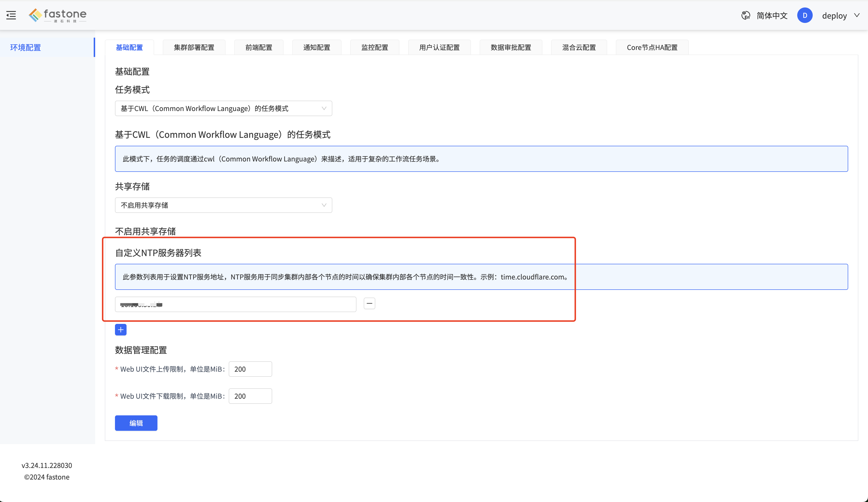The height and width of the screenshot is (502, 868).
Task: Click the Web UI文件下载限制 input field
Action: pyautogui.click(x=250, y=396)
